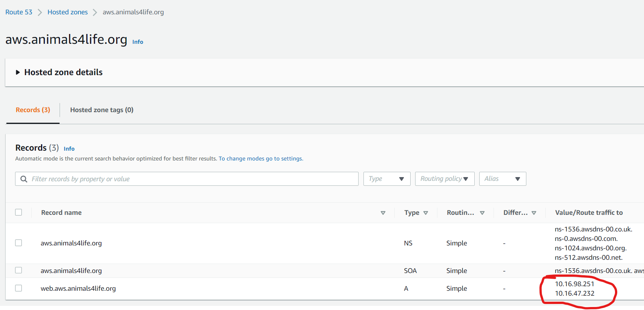Go to Hosted zones breadcrumb link
The height and width of the screenshot is (310, 644).
[67, 12]
